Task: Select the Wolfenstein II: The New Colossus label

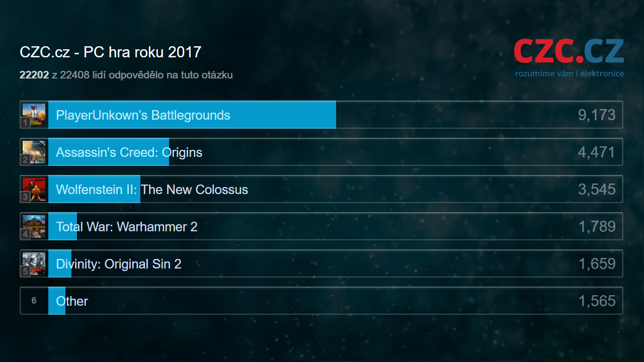Action: 152,190
